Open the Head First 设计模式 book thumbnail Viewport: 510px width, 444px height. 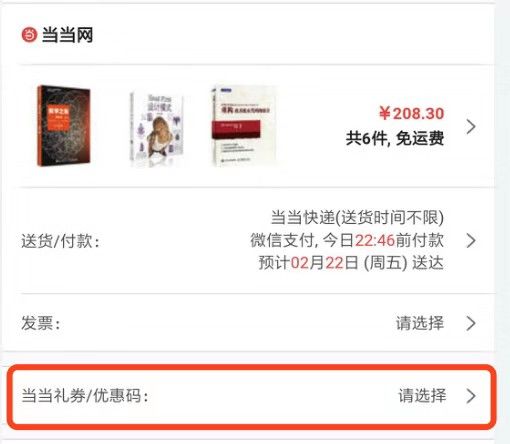156,129
